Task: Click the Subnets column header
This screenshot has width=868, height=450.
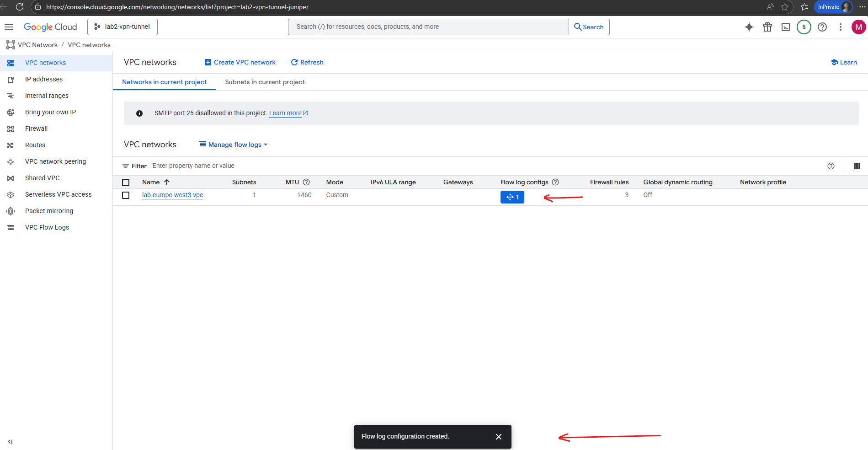Action: click(x=244, y=182)
